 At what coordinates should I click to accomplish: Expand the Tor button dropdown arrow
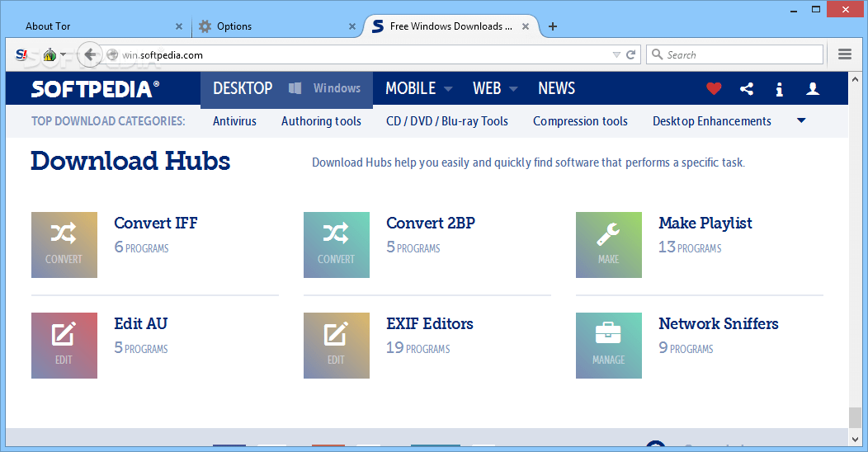pos(63,54)
